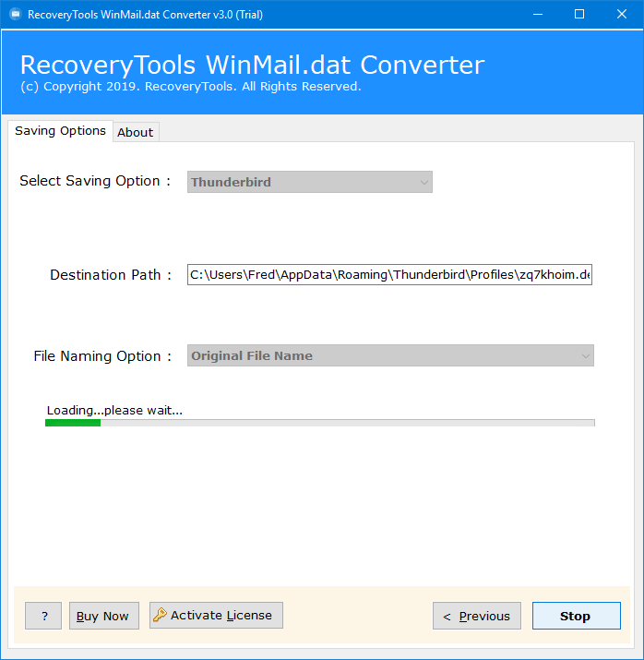Switch to the About tab
This screenshot has height=660, width=644.
click(136, 132)
